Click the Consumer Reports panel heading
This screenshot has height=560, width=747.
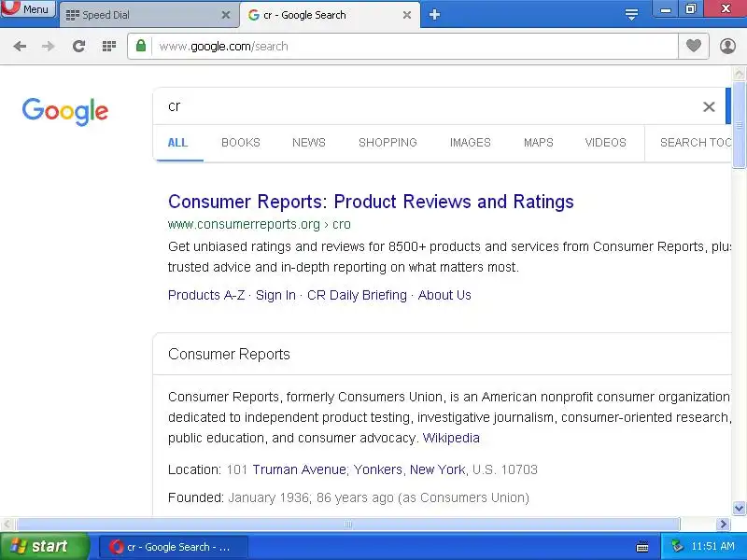coord(229,355)
